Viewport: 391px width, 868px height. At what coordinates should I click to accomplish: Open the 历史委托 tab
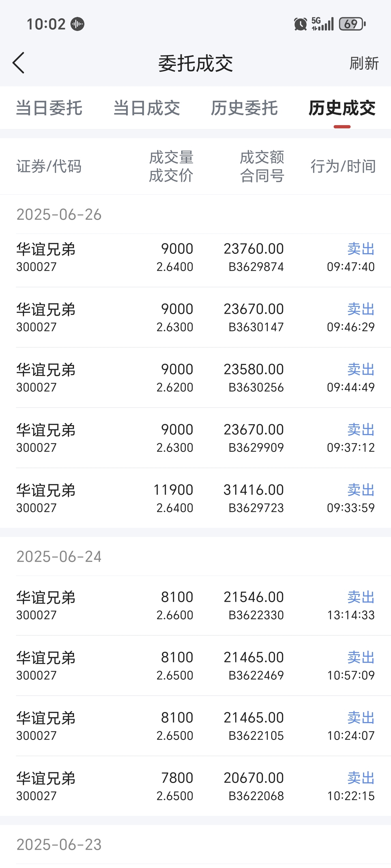coord(244,108)
